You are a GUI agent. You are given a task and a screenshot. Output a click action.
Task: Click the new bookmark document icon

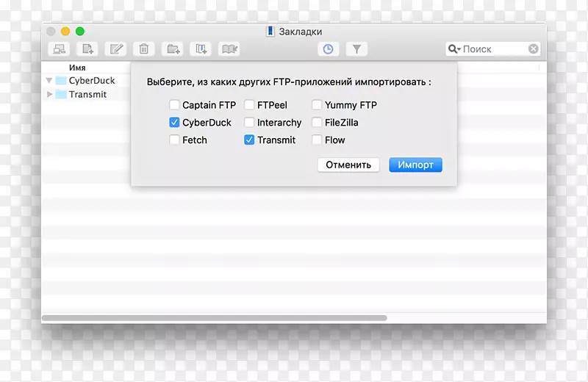coord(87,49)
